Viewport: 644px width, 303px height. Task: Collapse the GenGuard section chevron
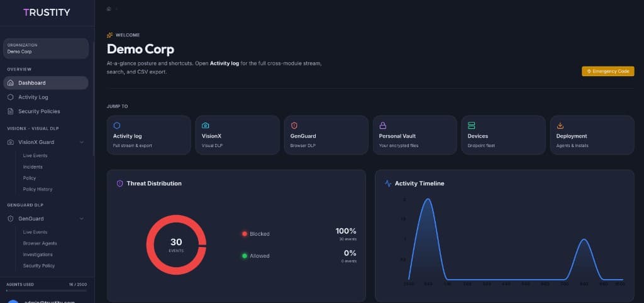pos(82,219)
